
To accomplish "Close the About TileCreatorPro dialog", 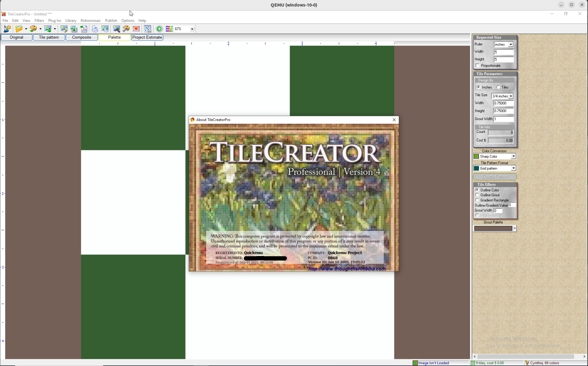I will point(394,120).
